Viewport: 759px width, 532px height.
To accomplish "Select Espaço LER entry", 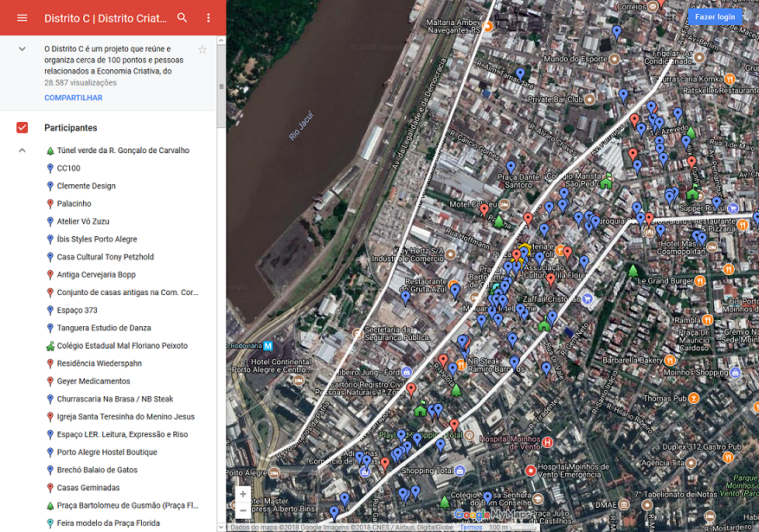I will click(123, 434).
